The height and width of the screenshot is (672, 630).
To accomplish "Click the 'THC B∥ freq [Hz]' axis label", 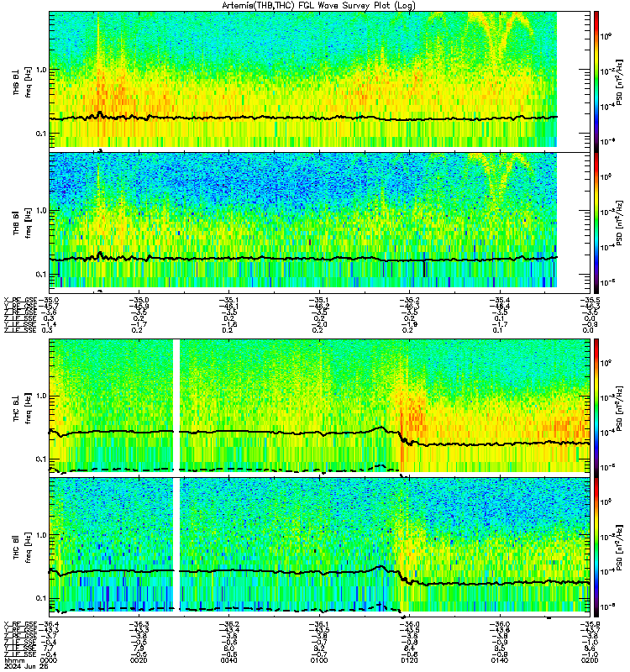I will point(23,548).
